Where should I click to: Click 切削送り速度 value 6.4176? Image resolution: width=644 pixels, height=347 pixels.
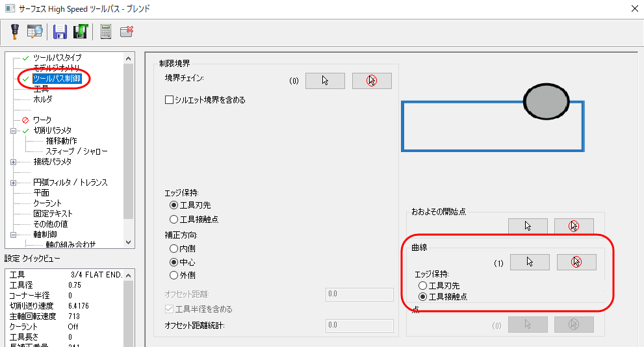(79, 306)
